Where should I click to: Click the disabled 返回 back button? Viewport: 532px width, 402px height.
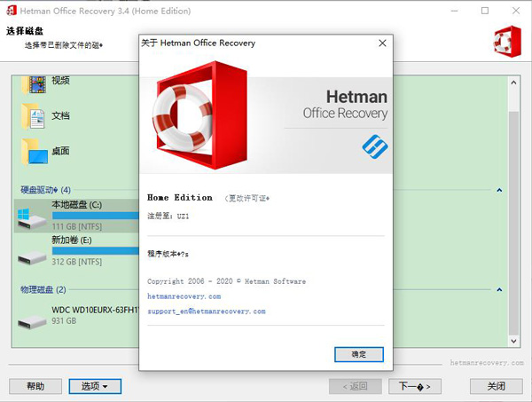[356, 386]
